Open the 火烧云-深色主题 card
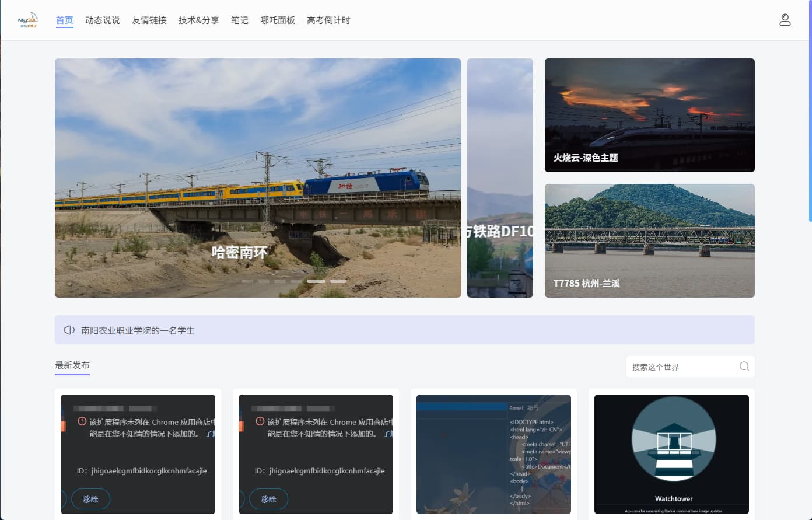This screenshot has width=812, height=520. click(649, 115)
